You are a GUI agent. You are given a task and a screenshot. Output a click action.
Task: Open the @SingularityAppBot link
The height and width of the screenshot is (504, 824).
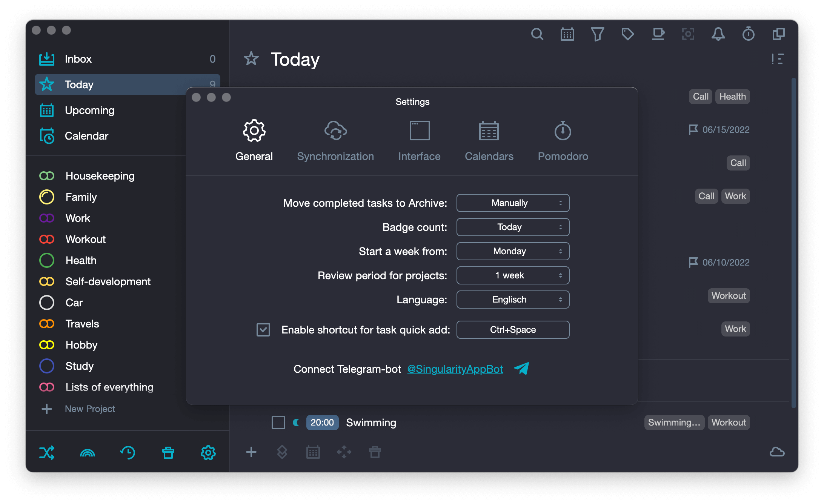pos(455,369)
